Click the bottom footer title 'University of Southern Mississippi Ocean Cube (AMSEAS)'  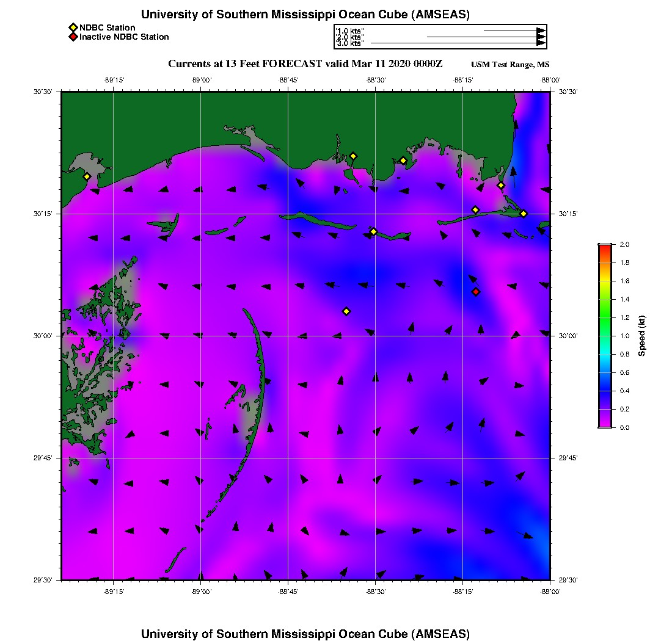click(x=305, y=634)
